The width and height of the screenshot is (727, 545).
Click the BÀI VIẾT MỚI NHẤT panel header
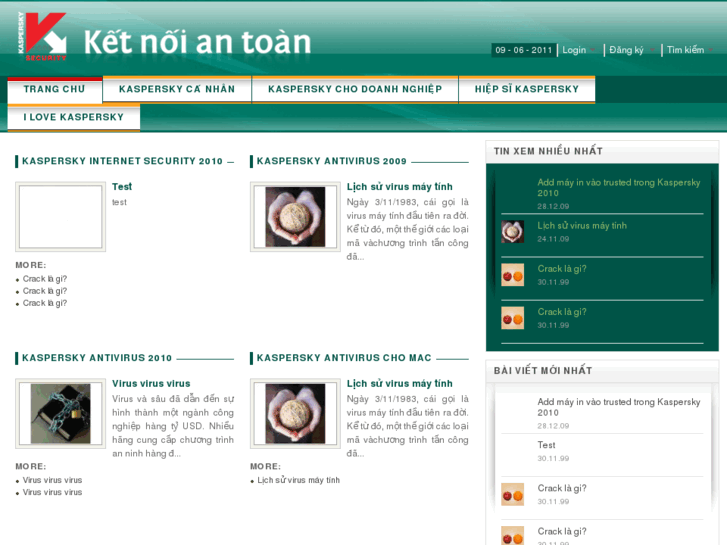[602, 371]
